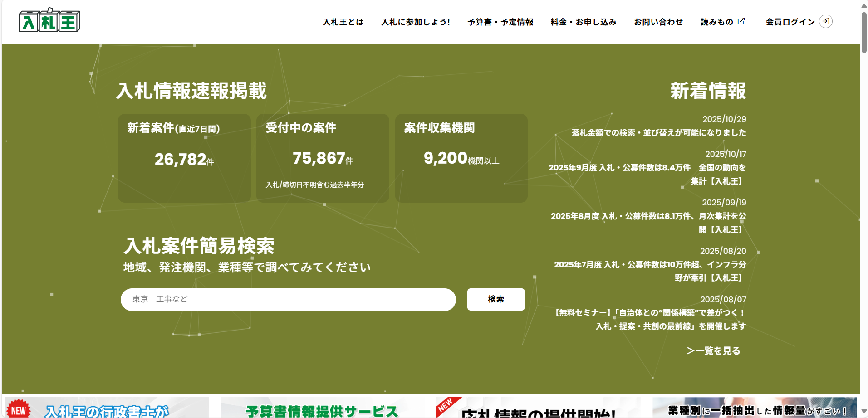
Task: Click >一覧を見る to view all news
Action: point(713,350)
